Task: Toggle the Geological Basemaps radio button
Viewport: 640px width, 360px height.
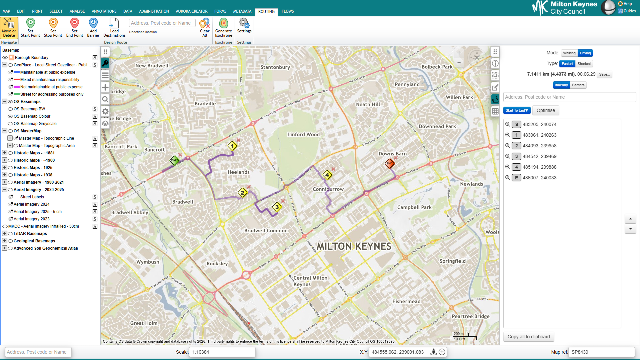Action: coord(11,241)
